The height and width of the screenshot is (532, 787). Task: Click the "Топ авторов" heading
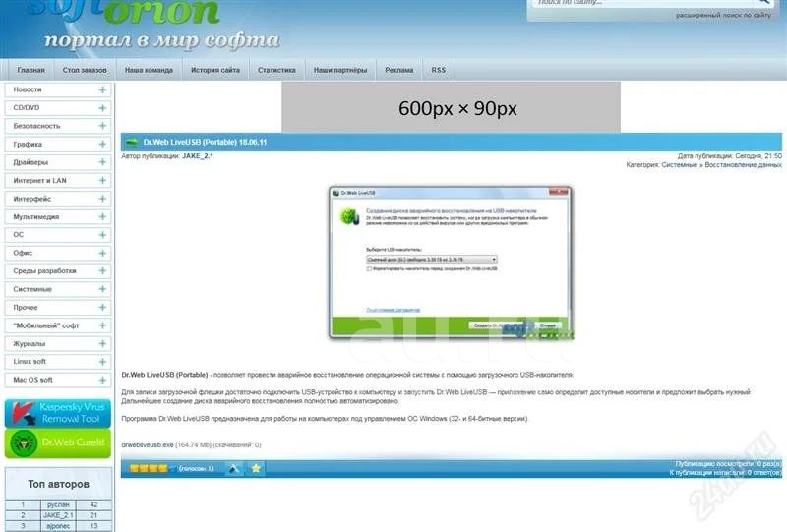coord(58,485)
